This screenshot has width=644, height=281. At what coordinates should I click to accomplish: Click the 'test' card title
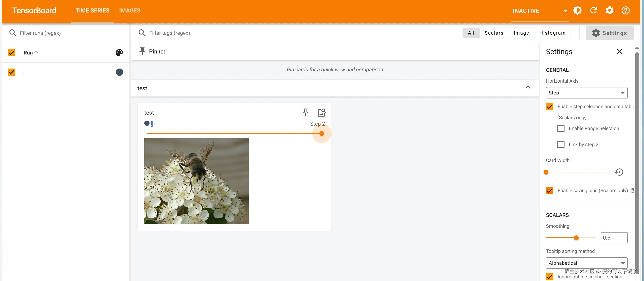(x=149, y=113)
